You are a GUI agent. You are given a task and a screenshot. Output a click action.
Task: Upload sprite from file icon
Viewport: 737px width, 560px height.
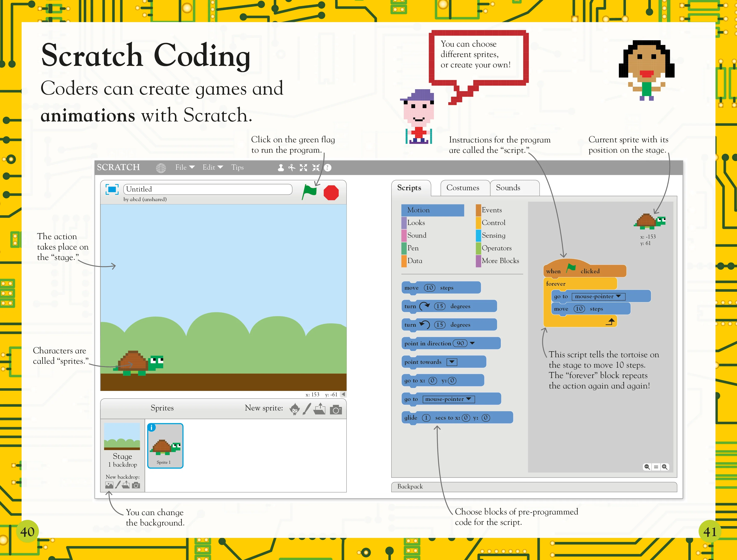(320, 409)
